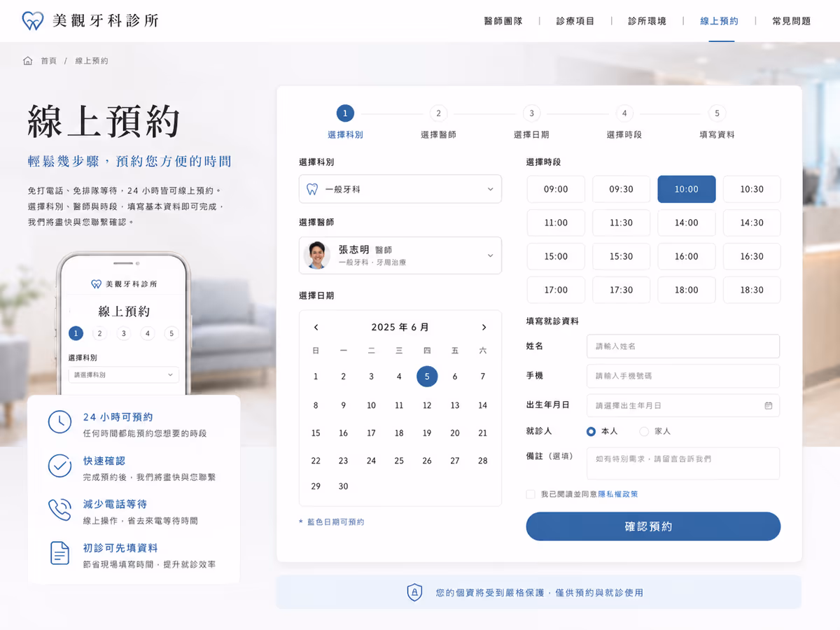This screenshot has width=840, height=630.
Task: Go to next month in calendar
Action: click(484, 328)
